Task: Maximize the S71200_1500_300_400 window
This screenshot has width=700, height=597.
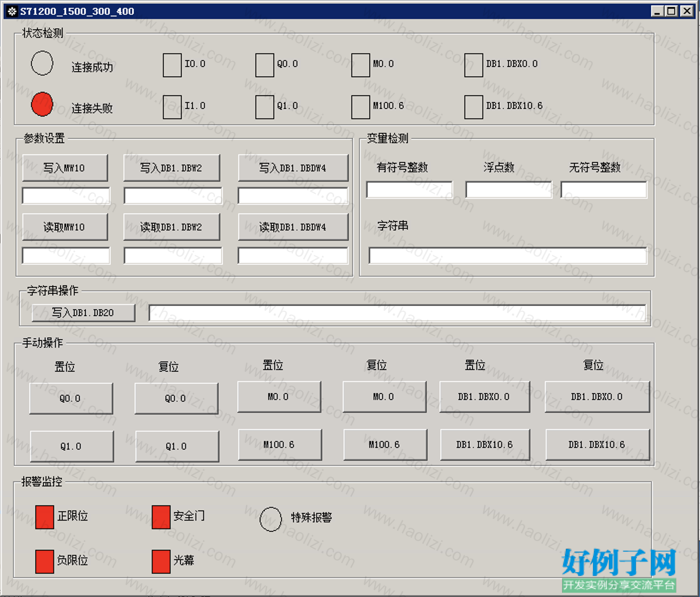Action: [672, 11]
